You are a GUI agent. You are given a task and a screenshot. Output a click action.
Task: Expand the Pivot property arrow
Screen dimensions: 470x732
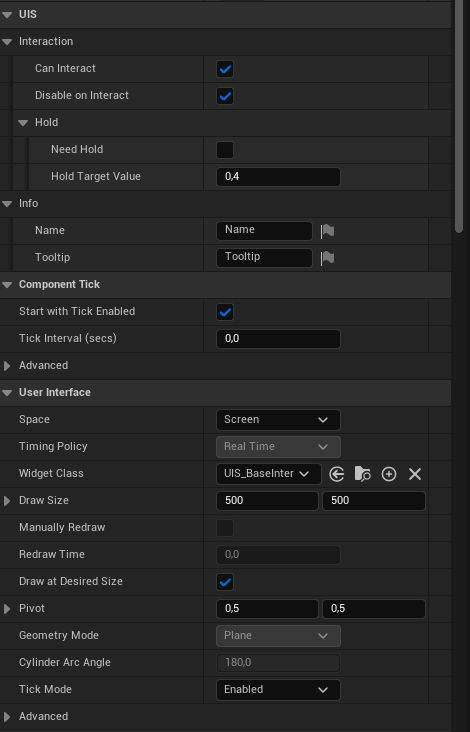point(7,609)
